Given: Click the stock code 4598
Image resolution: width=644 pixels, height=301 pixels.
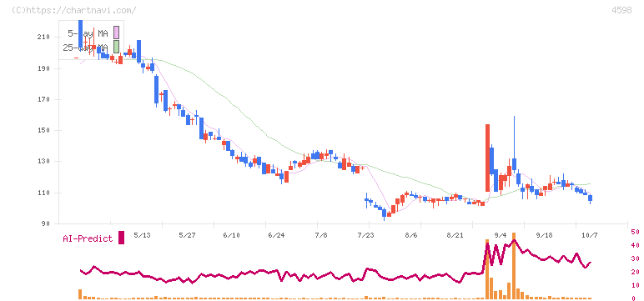Looking at the screenshot, I should (x=621, y=11).
